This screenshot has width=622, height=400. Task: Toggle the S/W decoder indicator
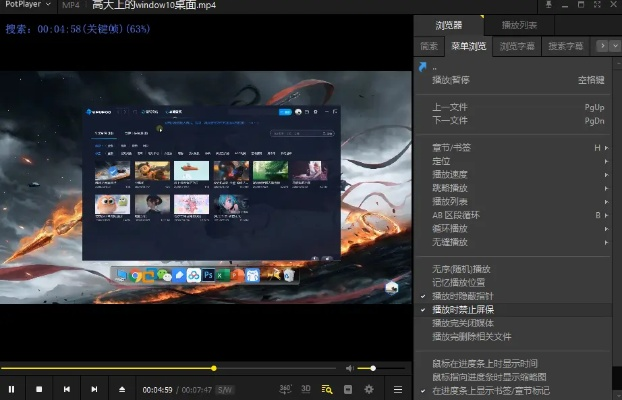(x=225, y=390)
